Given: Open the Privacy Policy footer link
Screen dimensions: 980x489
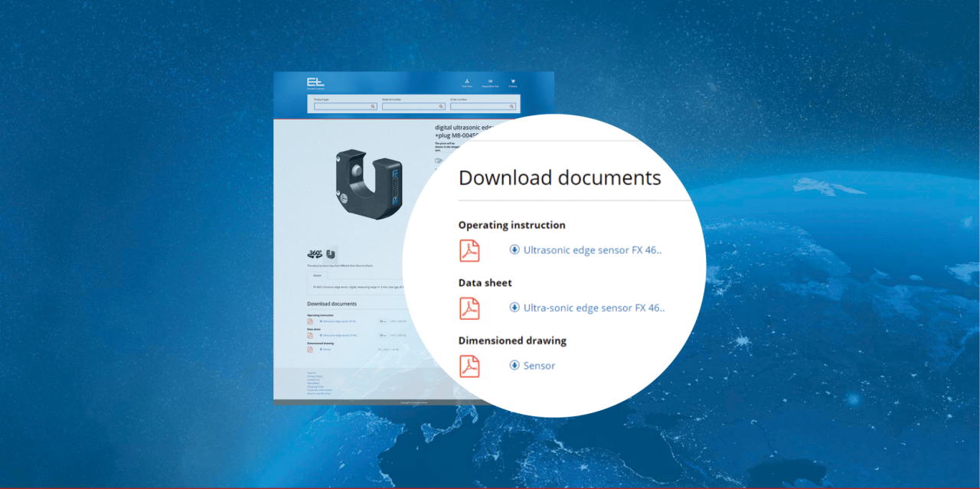Looking at the screenshot, I should pyautogui.click(x=315, y=377).
